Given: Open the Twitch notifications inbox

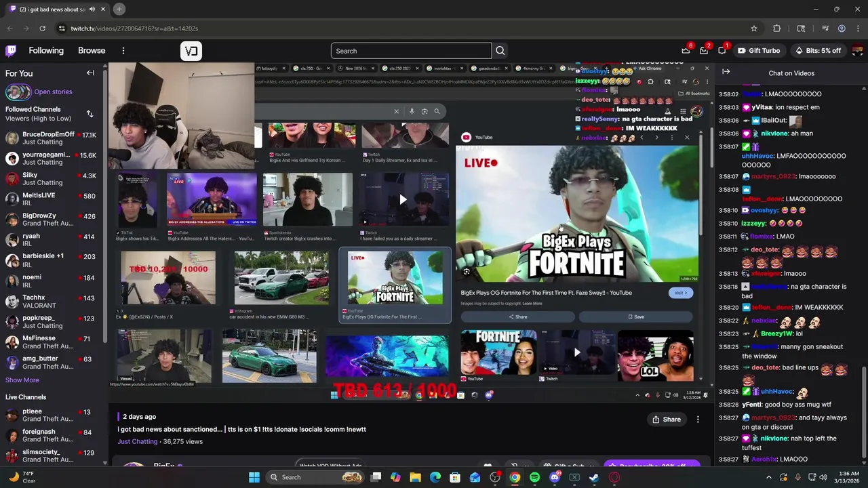Looking at the screenshot, I should pos(704,51).
